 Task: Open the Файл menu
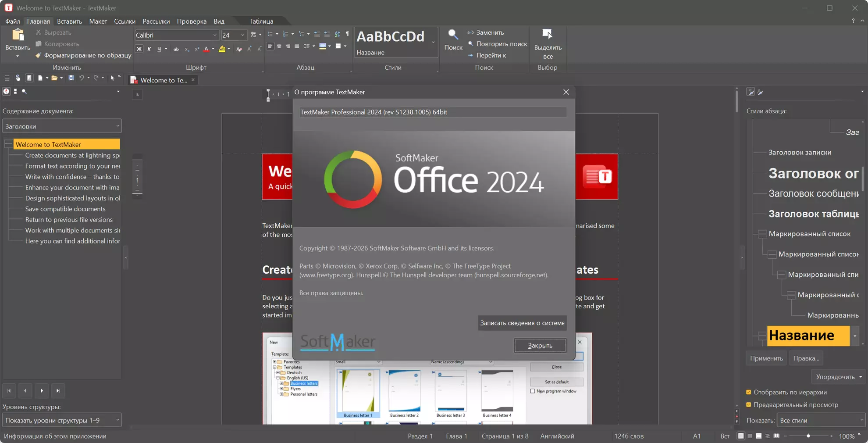point(12,21)
